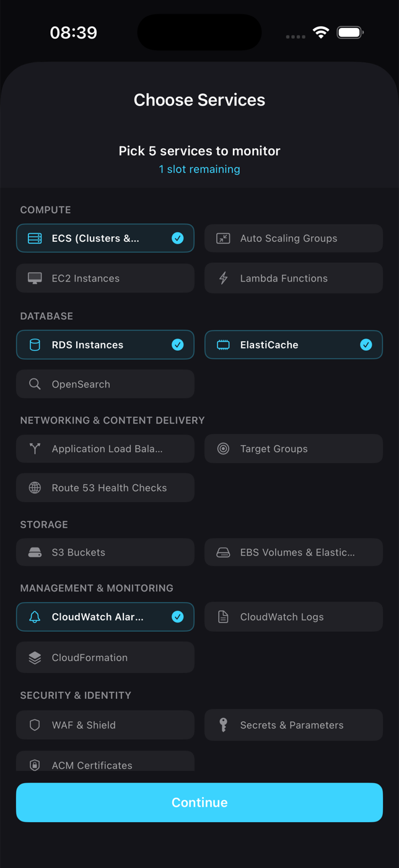Uncheck the ElastiCache checkmark badge
This screenshot has width=399, height=868.
pyautogui.click(x=366, y=345)
